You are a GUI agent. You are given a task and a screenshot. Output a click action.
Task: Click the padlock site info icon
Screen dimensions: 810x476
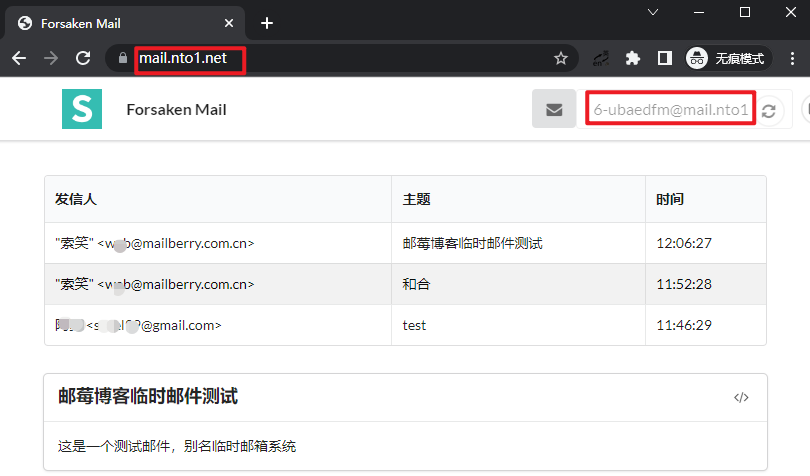point(122,58)
